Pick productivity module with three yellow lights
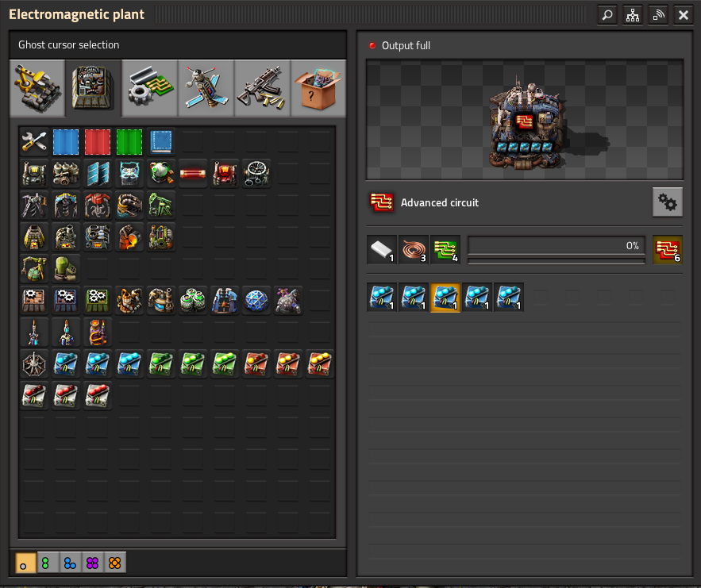This screenshot has height=588, width=701. pyautogui.click(x=320, y=363)
